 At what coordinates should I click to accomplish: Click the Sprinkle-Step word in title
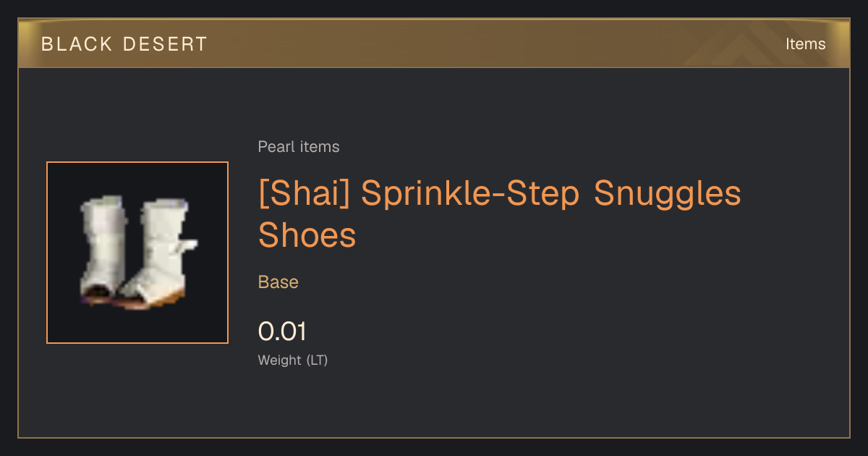[470, 193]
